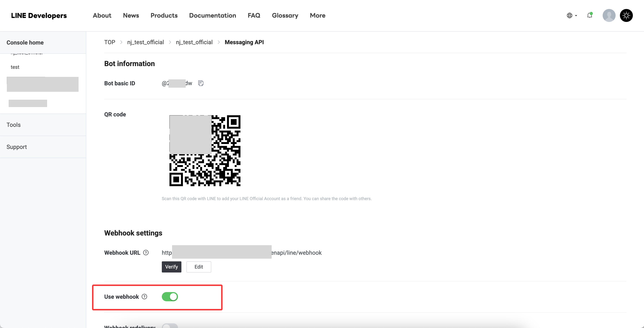Go to TOP in breadcrumb
Screen dimensions: 644x328
pyautogui.click(x=110, y=42)
